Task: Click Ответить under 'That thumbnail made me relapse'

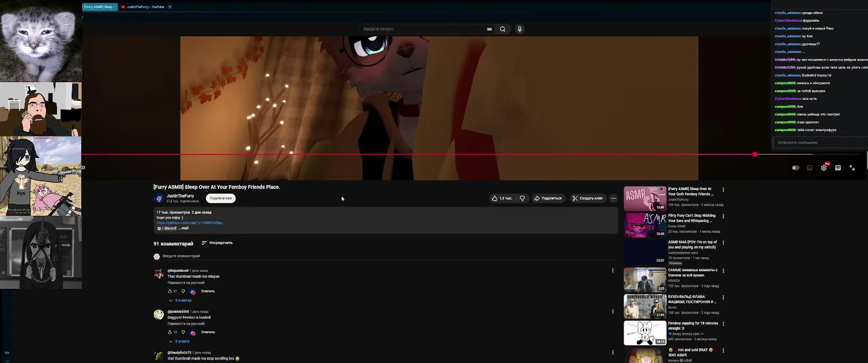Action: click(208, 291)
